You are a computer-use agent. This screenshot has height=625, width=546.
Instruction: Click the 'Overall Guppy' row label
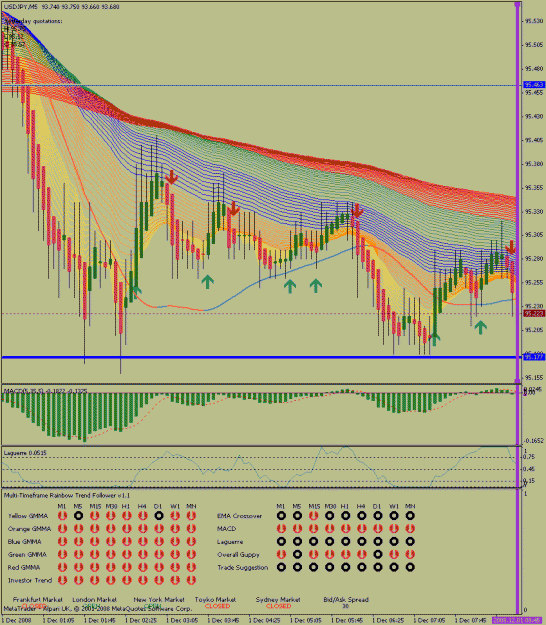(x=238, y=554)
